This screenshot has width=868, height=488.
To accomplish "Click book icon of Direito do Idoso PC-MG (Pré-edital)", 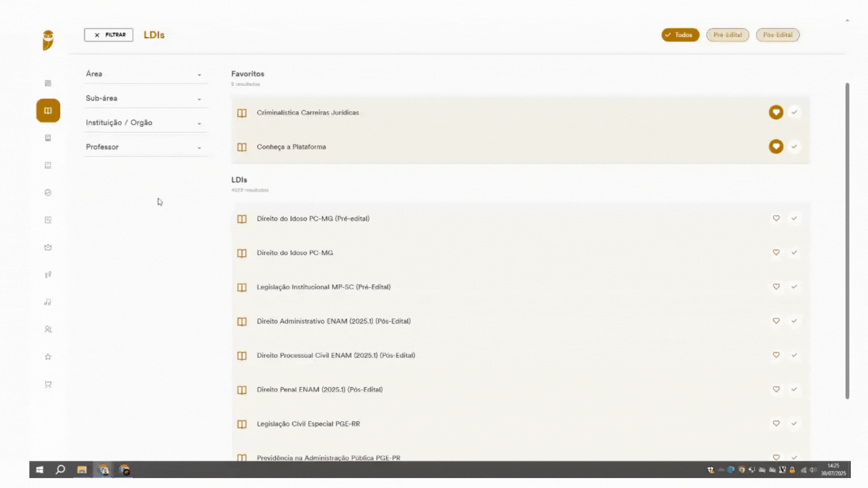I will [242, 219].
